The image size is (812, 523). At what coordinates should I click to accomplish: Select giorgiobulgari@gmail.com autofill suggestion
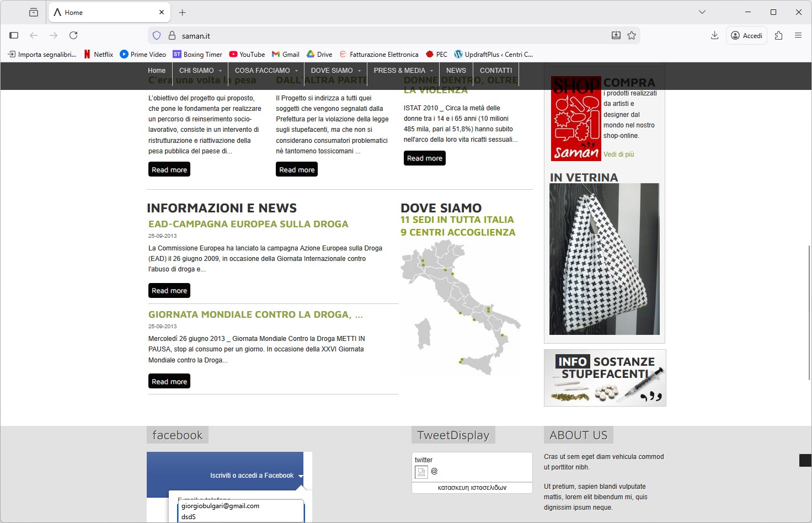221,505
